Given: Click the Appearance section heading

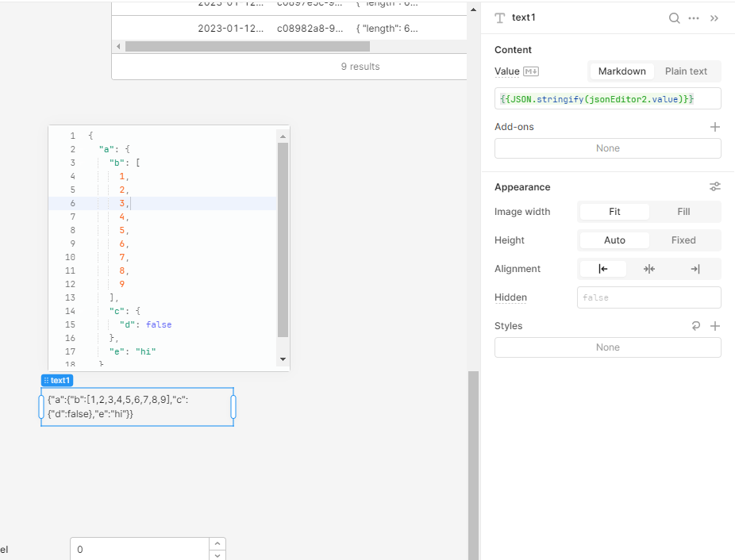Looking at the screenshot, I should pos(522,187).
